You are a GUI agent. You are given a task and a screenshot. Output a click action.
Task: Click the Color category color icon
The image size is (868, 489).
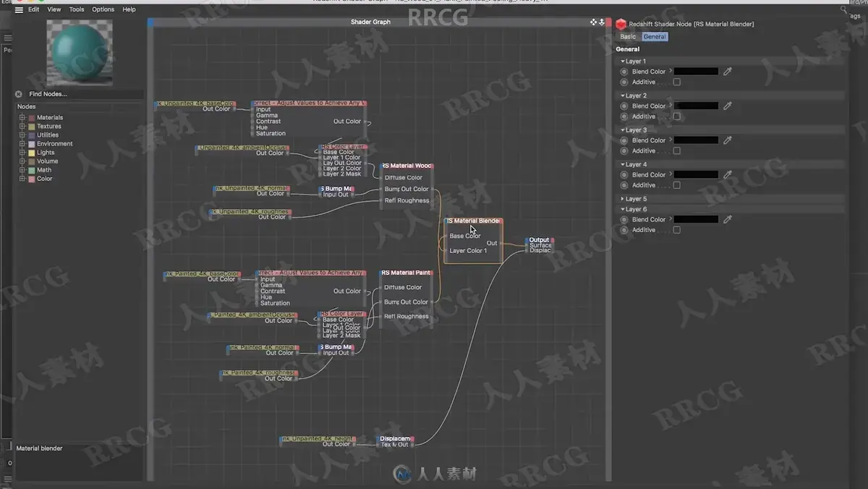pos(32,179)
